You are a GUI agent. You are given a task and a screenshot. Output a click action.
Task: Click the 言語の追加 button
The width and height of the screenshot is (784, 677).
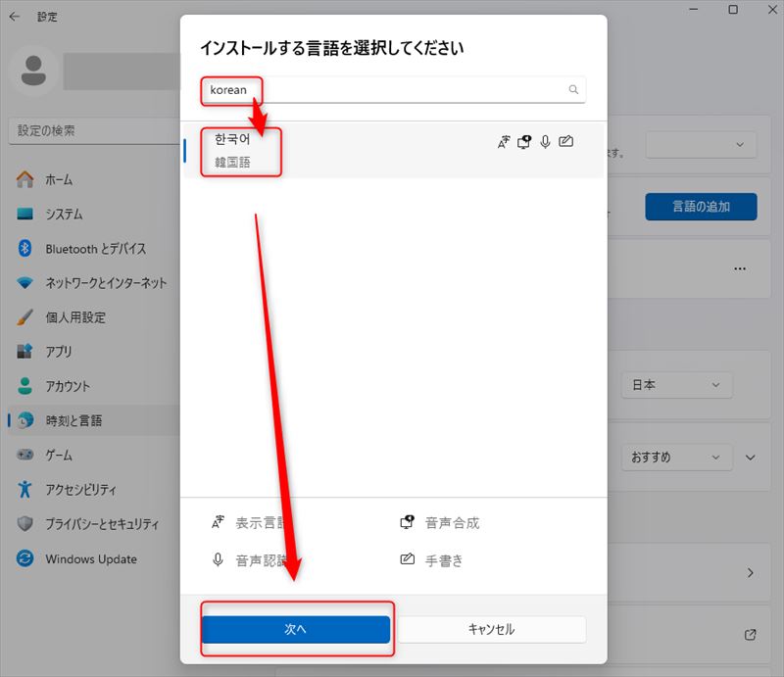point(700,207)
